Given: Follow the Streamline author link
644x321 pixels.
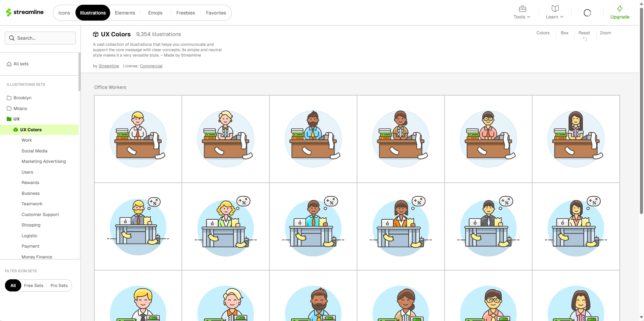Looking at the screenshot, I should pos(109,66).
